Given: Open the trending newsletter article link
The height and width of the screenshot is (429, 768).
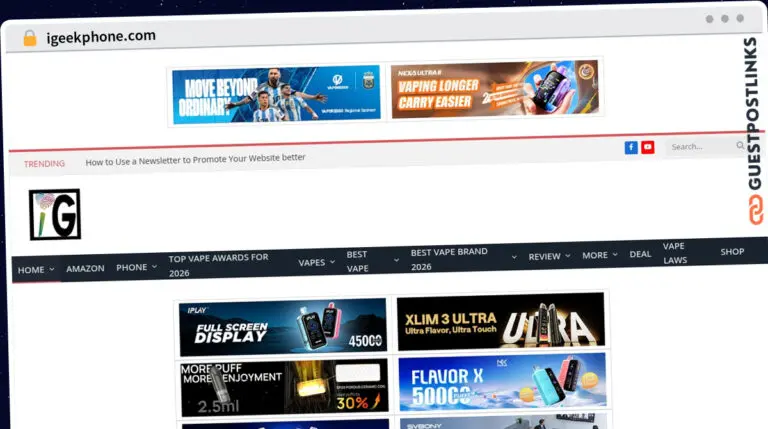Looking at the screenshot, I should pyautogui.click(x=195, y=160).
